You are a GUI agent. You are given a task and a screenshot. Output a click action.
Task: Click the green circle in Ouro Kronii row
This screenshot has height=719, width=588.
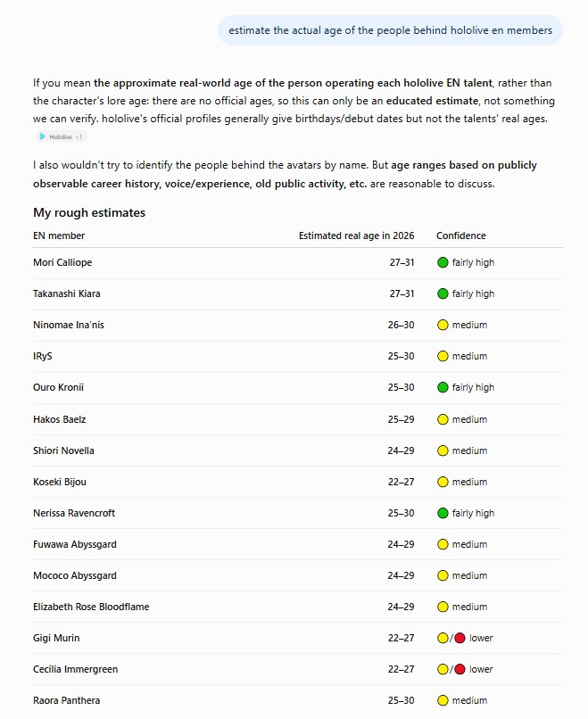443,387
